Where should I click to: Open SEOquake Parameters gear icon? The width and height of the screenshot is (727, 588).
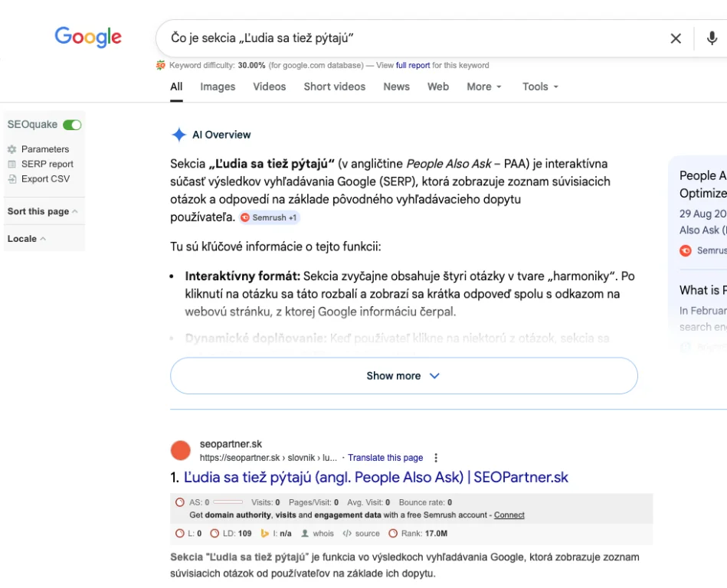point(11,149)
